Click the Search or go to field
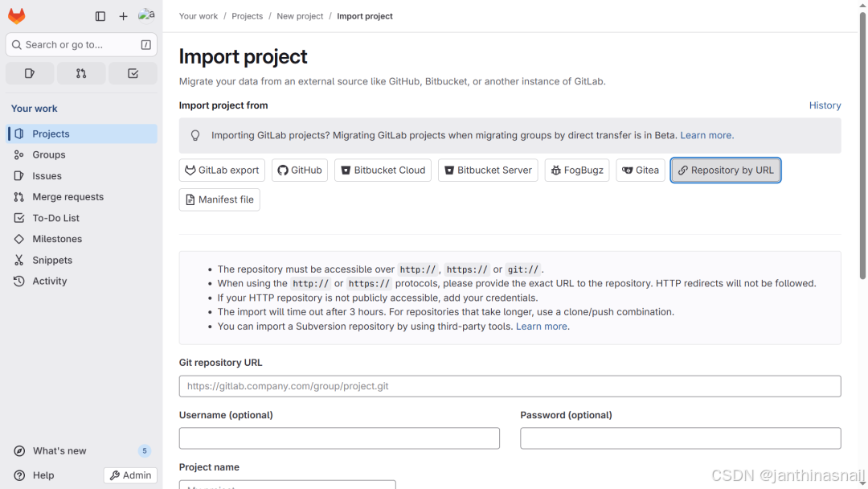Screen dimensions: 868x489 (x=81, y=45)
